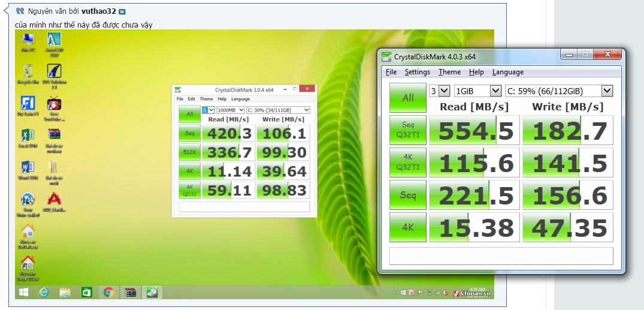
Task: Open the Recycle Bin icon
Action: 28,74
